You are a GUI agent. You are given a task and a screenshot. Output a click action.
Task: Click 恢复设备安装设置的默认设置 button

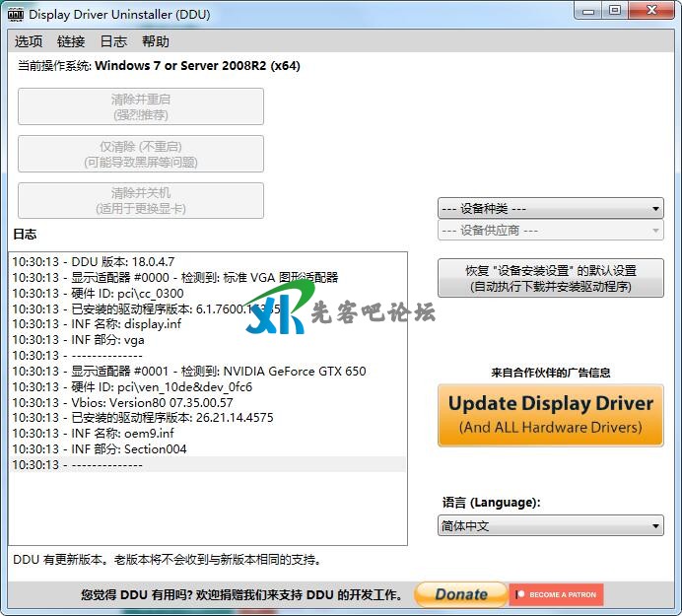[x=550, y=278]
